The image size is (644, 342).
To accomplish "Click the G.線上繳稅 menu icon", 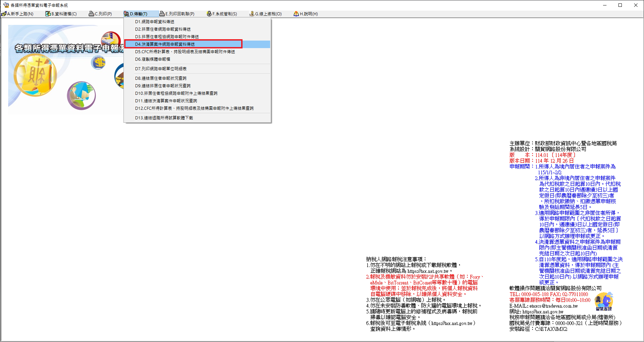I will point(252,14).
